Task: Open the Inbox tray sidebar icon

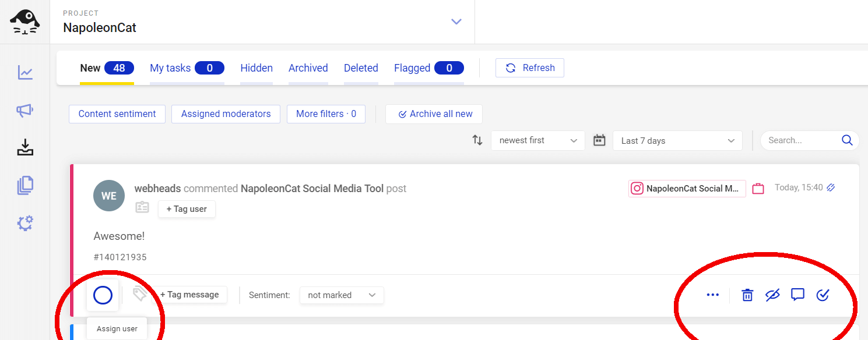Action: click(x=25, y=148)
